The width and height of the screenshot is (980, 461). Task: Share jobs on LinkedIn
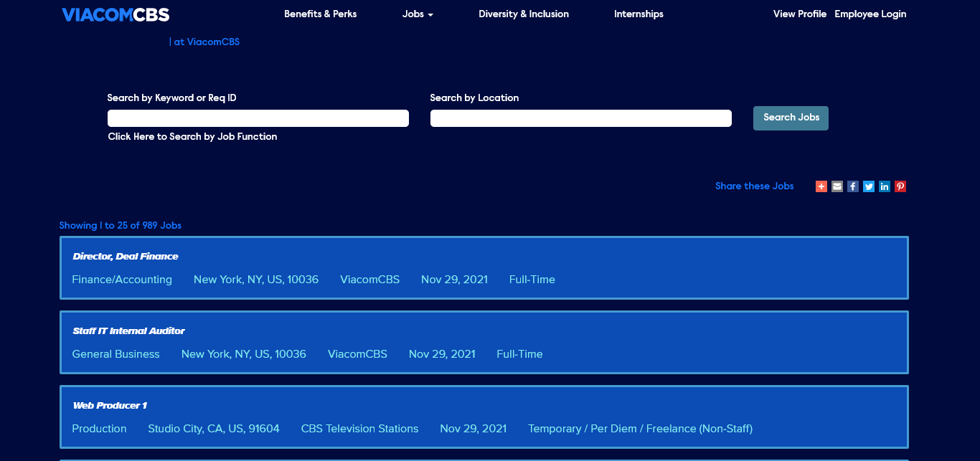coord(885,186)
